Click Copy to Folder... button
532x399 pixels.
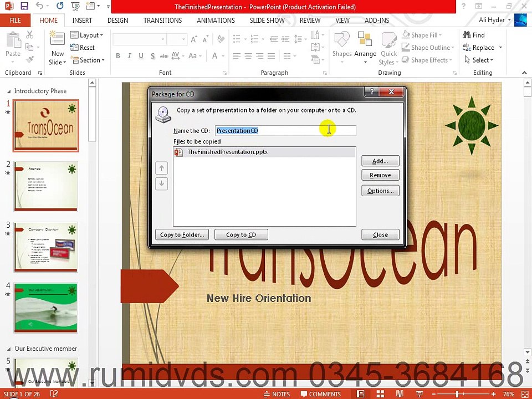(182, 235)
